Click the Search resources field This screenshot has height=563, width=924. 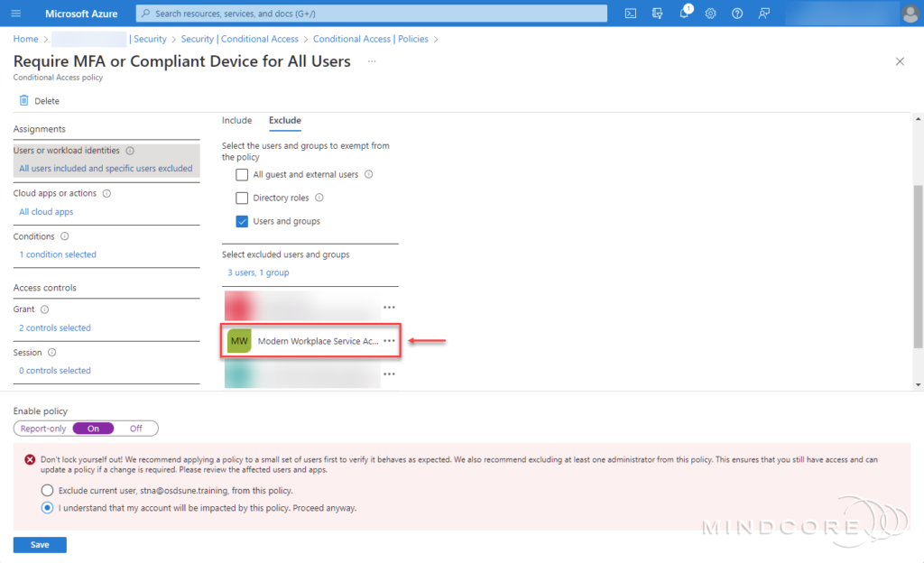(370, 14)
